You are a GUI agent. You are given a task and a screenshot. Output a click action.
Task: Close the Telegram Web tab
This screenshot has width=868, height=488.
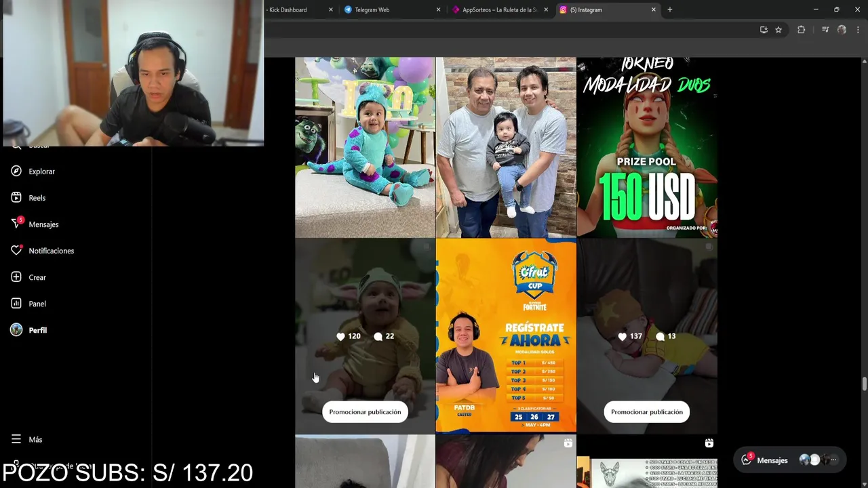click(x=438, y=9)
